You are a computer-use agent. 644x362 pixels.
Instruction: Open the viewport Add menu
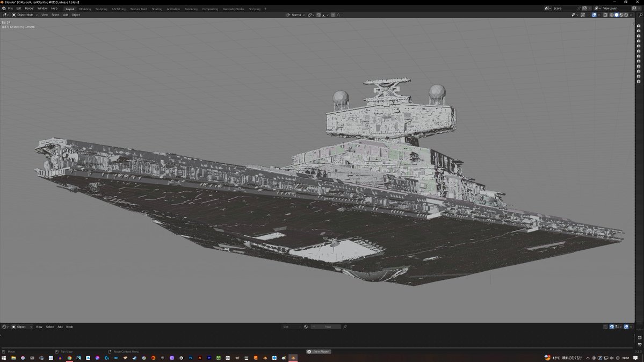coord(66,15)
